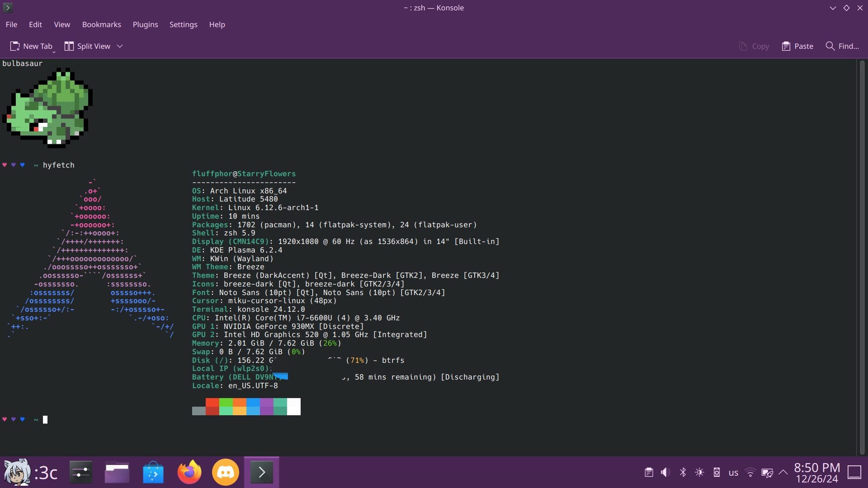Click the Paste toolbar button
This screenshot has height=488, width=868.
(797, 46)
